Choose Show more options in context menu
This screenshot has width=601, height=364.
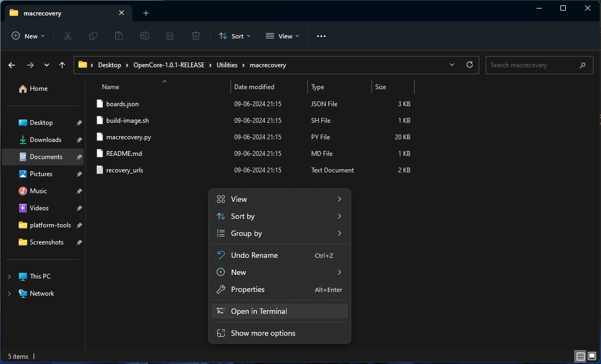(x=263, y=333)
